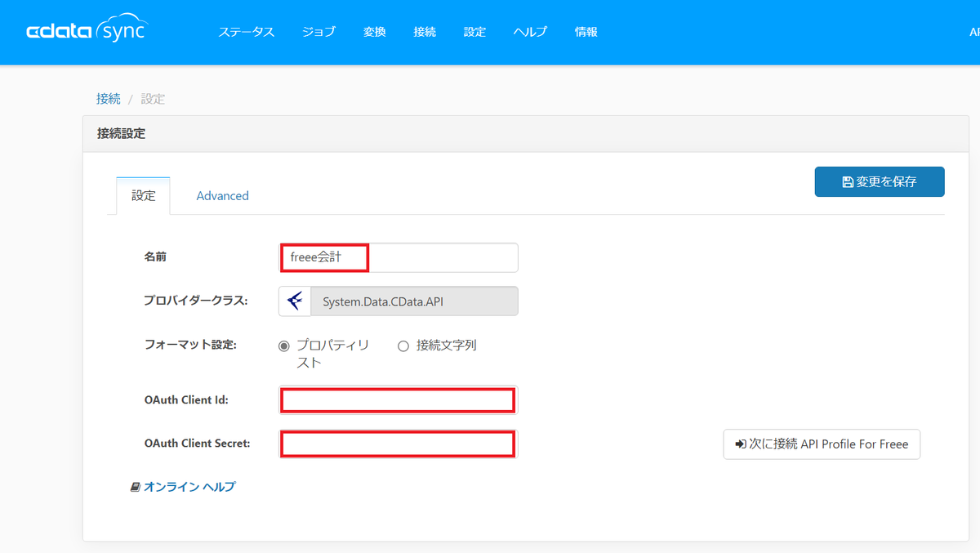
Task: Go to the 変換 menu
Action: 375,32
